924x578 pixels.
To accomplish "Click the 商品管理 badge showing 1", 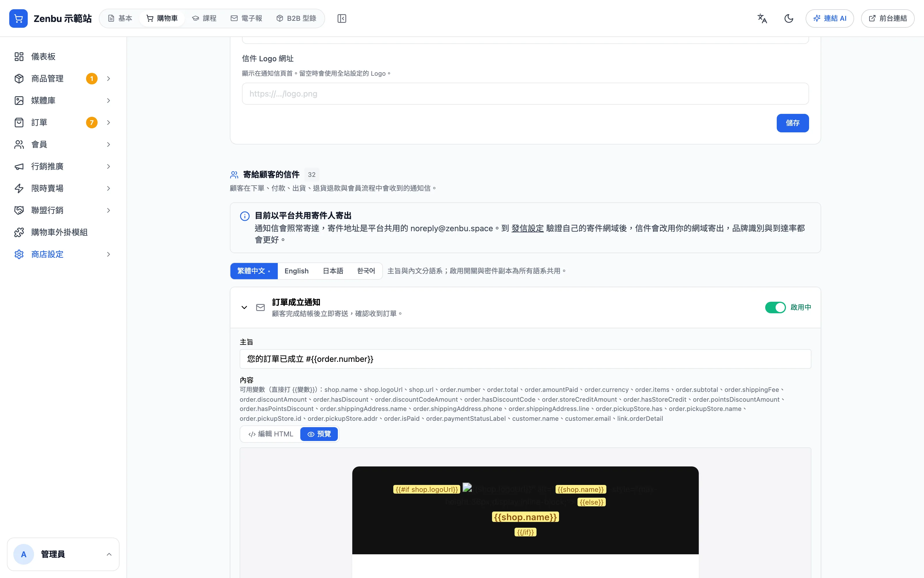I will 92,79.
